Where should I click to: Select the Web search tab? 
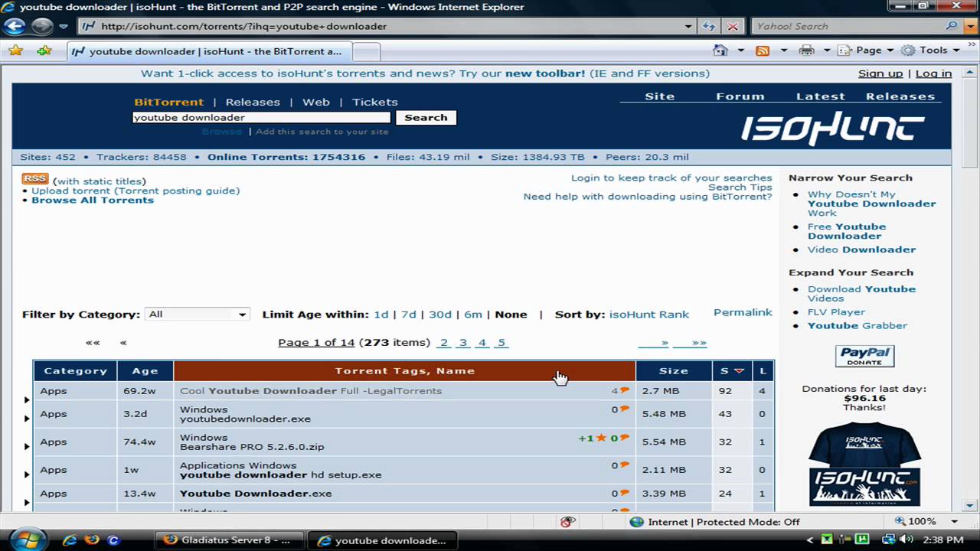(x=315, y=102)
